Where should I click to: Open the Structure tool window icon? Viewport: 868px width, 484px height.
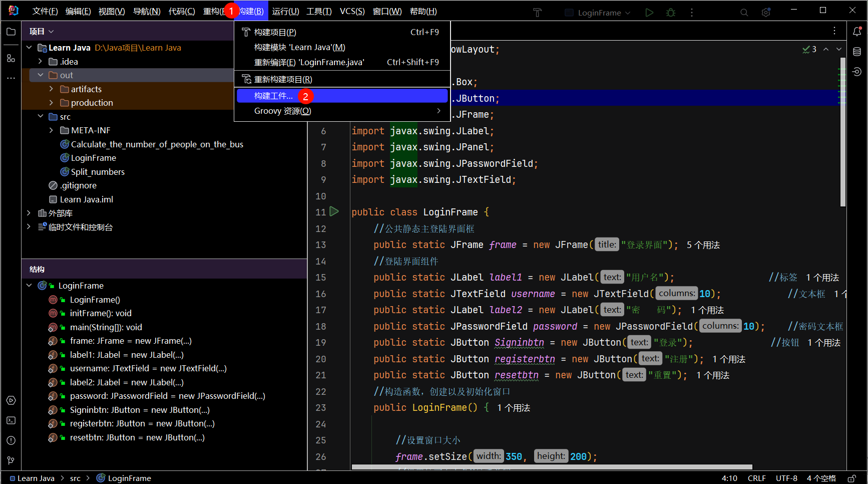(11, 59)
